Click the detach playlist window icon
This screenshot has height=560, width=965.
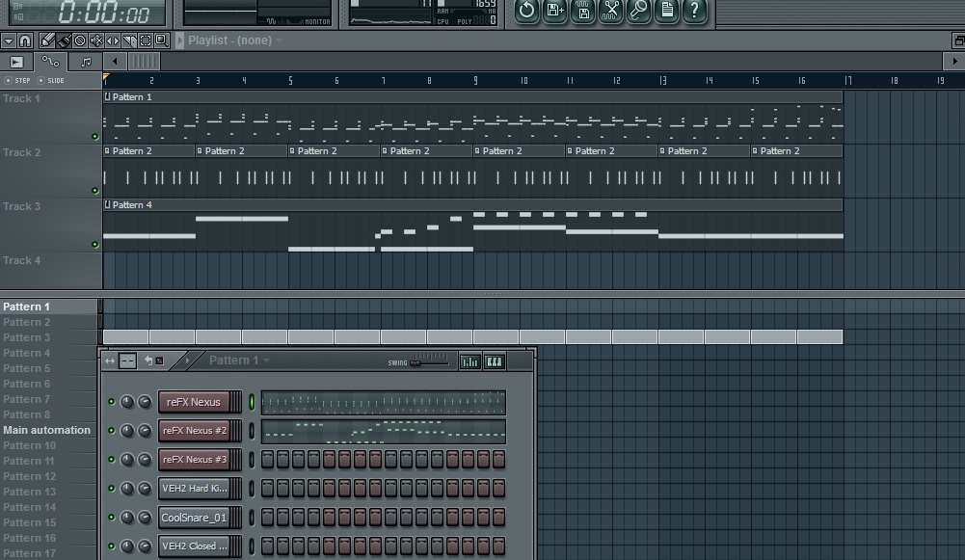pos(958,40)
